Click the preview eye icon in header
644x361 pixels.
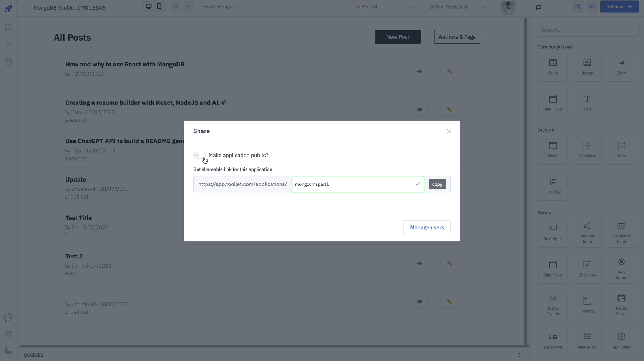coord(592,7)
